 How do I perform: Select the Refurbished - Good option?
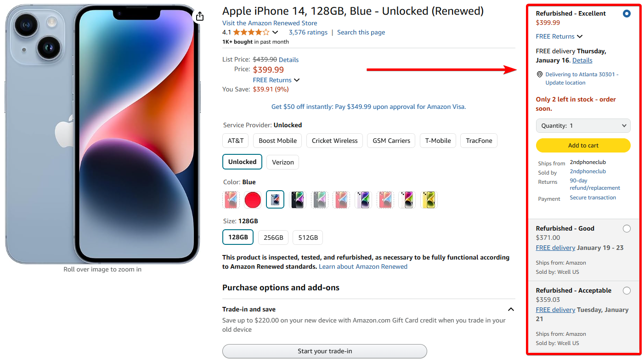coord(627,228)
